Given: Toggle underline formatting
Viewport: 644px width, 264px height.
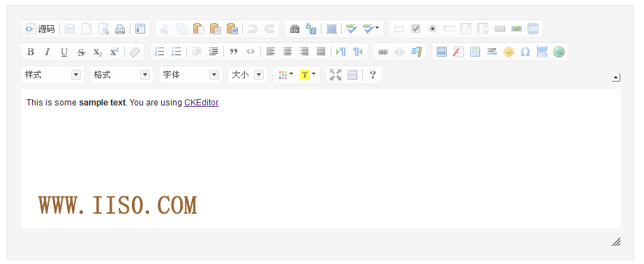Looking at the screenshot, I should pos(64,52).
